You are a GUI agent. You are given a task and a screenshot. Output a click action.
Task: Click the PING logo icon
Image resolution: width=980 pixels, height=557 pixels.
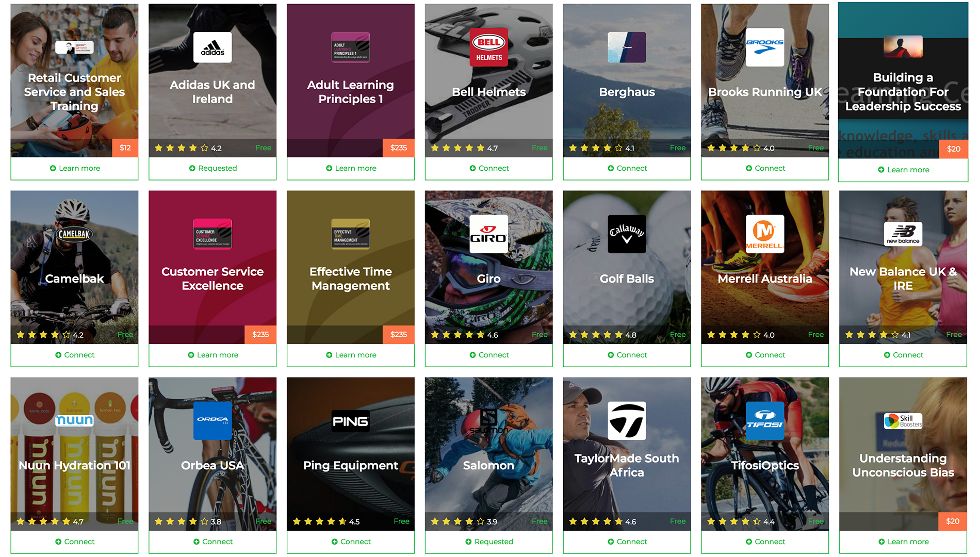pyautogui.click(x=351, y=421)
